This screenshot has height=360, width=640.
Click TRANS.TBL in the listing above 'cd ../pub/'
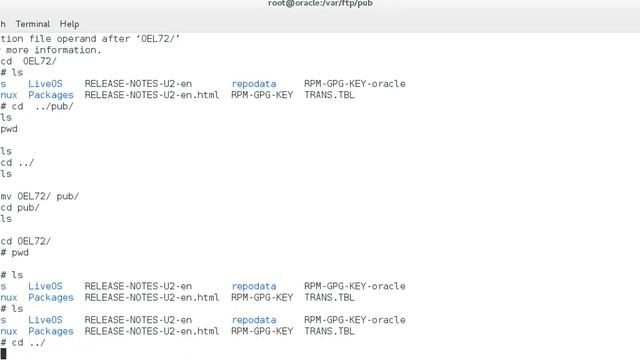[x=329, y=95]
